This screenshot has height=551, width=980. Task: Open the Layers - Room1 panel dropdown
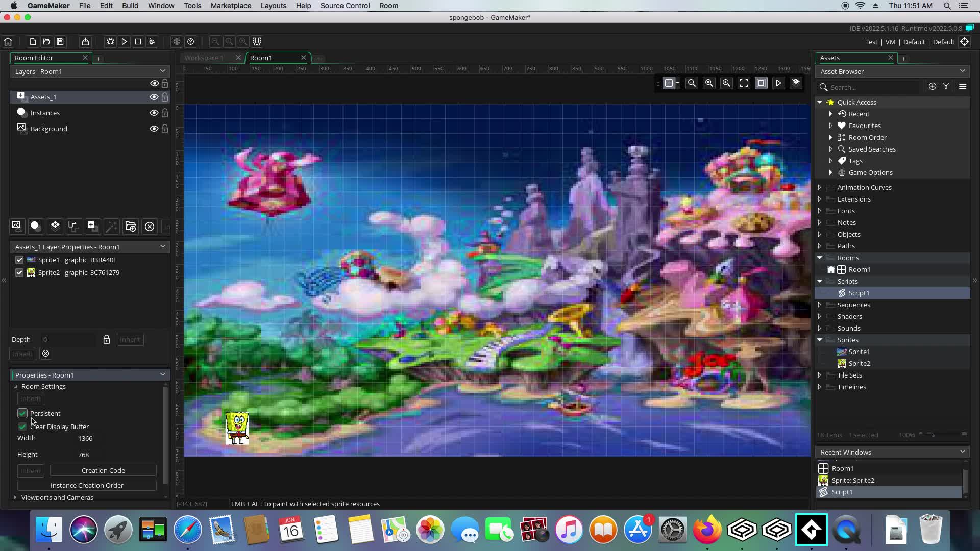163,71
